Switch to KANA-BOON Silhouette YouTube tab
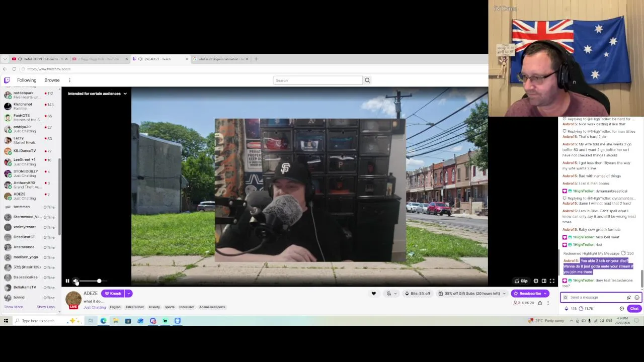The height and width of the screenshot is (362, 644). 40,59
